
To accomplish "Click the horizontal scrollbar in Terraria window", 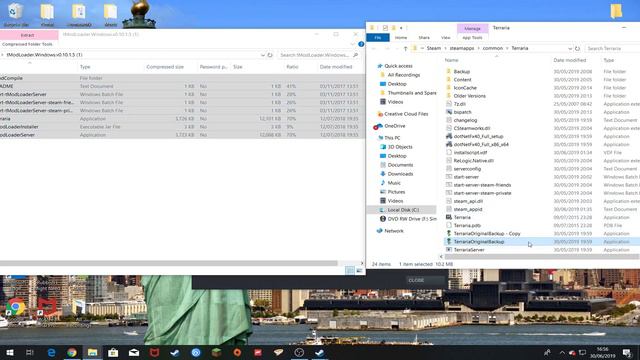I will point(542,257).
